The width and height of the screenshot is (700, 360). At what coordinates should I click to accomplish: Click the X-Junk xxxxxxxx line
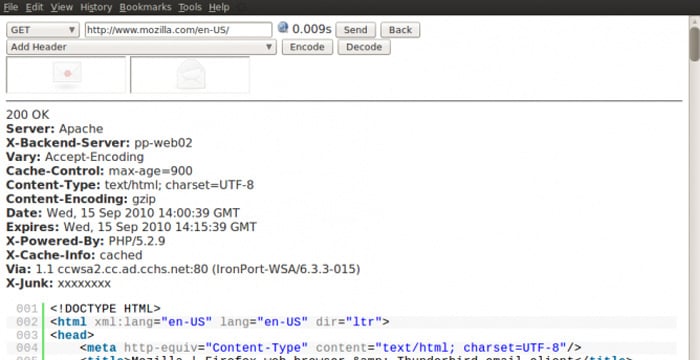(58, 284)
